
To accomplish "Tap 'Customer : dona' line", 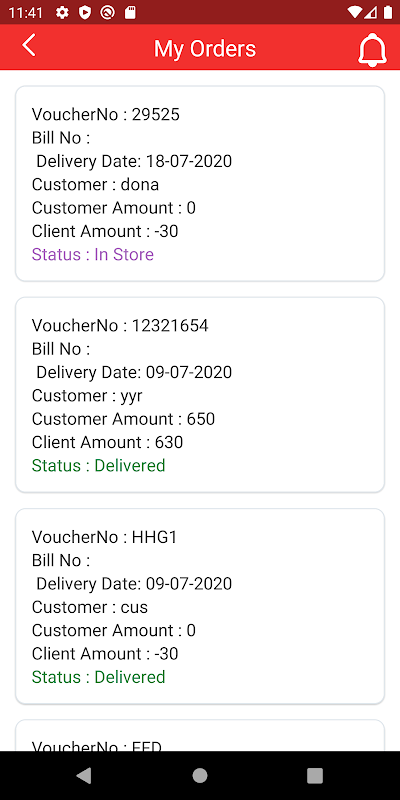I will [95, 184].
